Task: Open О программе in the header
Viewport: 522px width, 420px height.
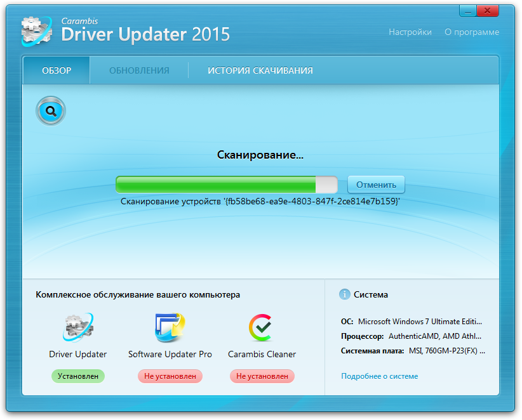Action: click(471, 32)
